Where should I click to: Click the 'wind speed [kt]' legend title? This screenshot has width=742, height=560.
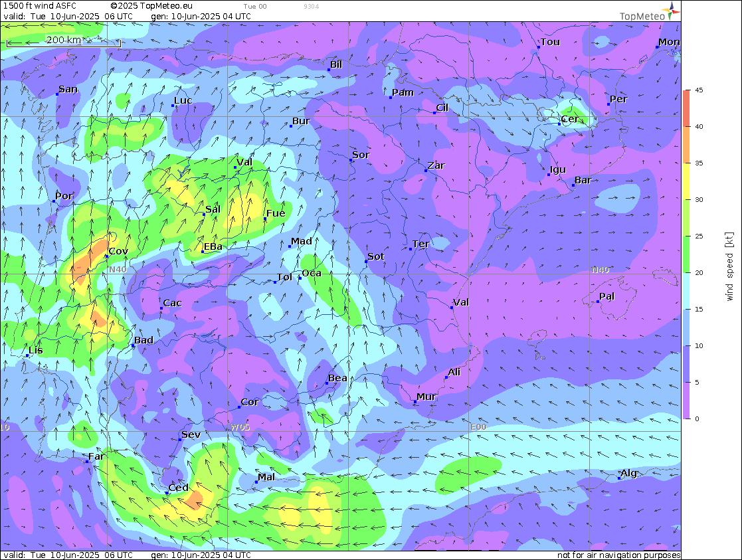729,266
